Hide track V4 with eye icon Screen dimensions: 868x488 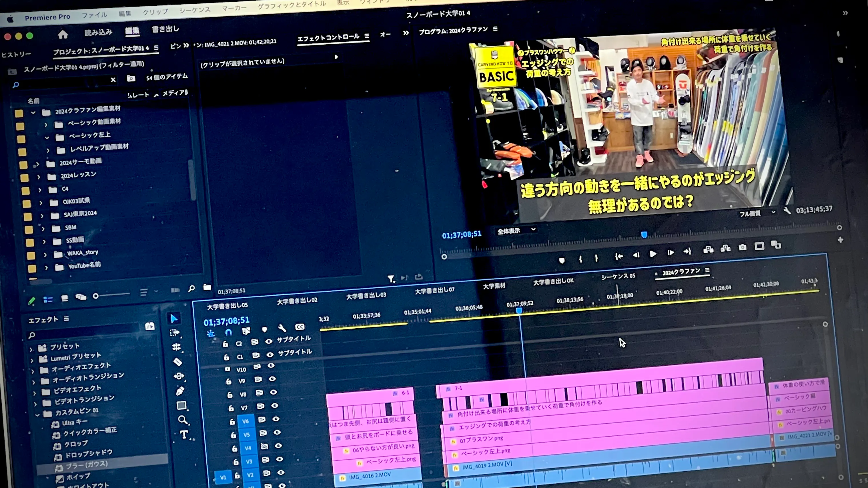pyautogui.click(x=278, y=445)
